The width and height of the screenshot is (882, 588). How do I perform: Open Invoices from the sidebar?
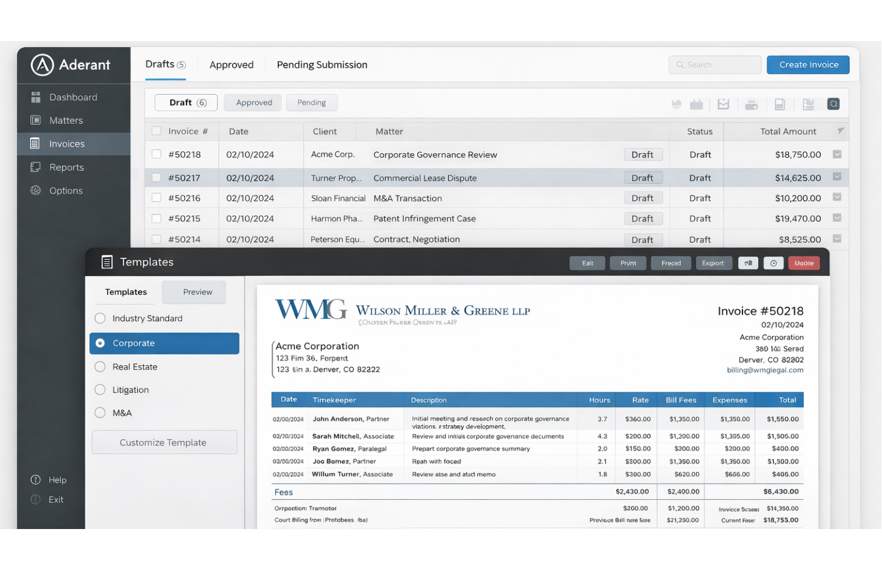[x=66, y=144]
